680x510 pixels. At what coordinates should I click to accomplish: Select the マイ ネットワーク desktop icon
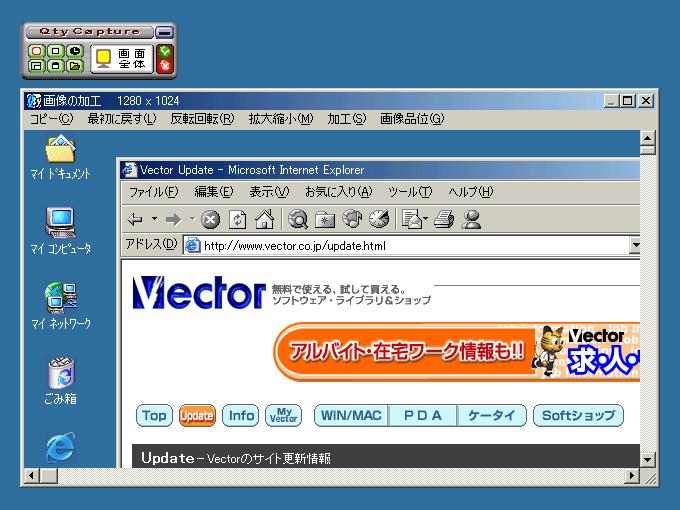[61, 306]
